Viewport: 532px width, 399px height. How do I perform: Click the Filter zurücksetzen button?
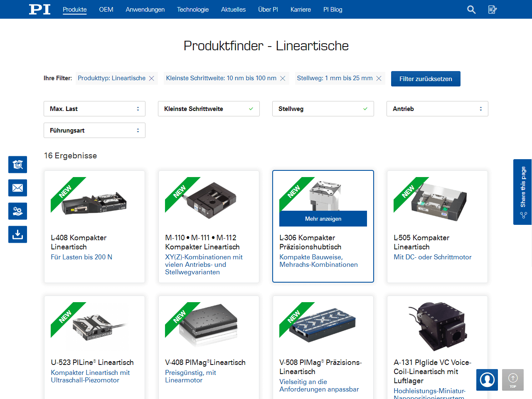point(426,79)
